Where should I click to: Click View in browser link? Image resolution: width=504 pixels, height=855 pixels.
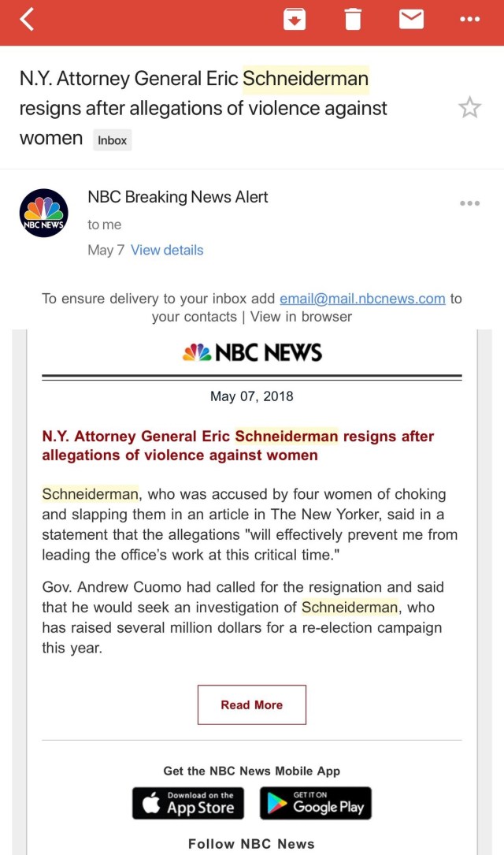[x=301, y=317]
